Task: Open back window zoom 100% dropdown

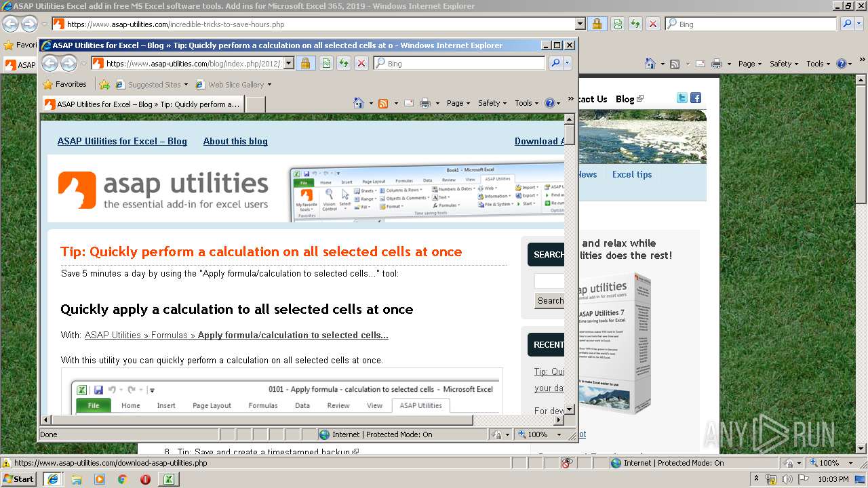Action: [851, 463]
